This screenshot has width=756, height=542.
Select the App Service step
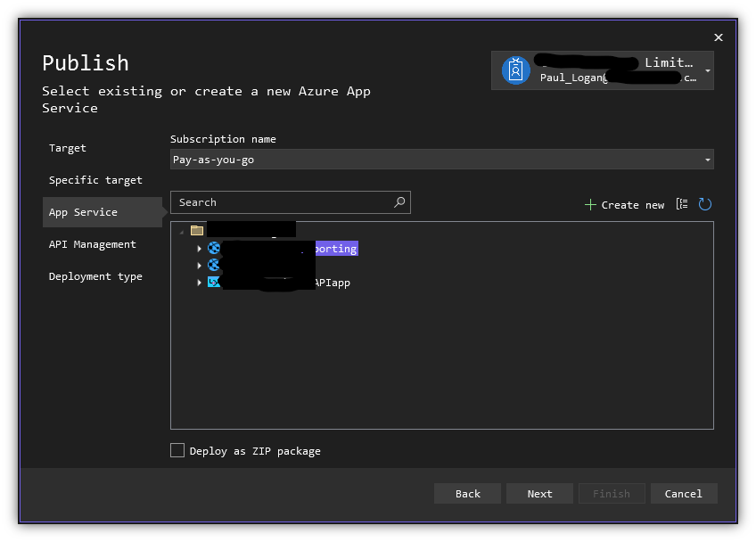click(103, 212)
